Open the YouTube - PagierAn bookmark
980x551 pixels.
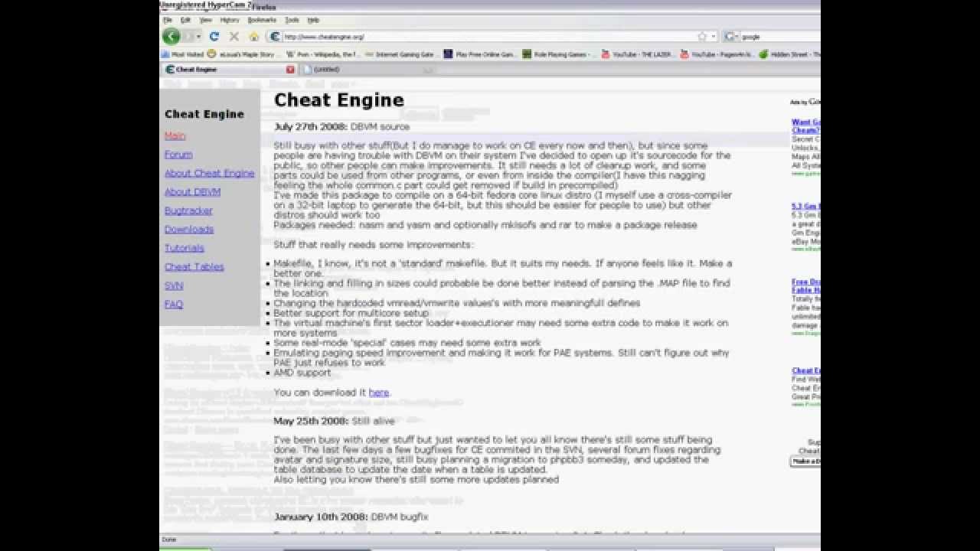[717, 54]
